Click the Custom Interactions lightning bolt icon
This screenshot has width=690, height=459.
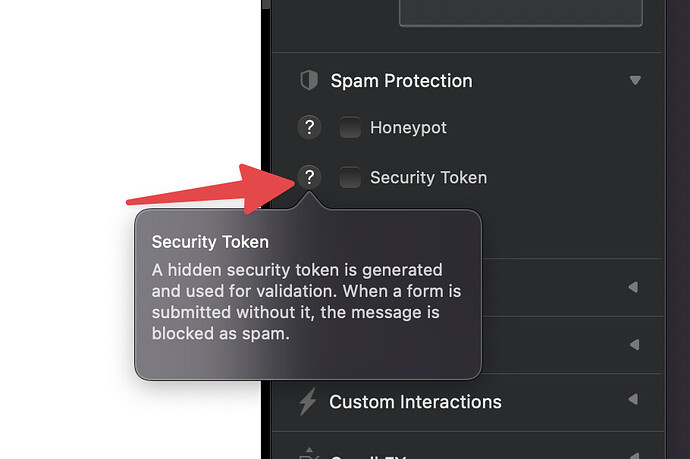(308, 402)
